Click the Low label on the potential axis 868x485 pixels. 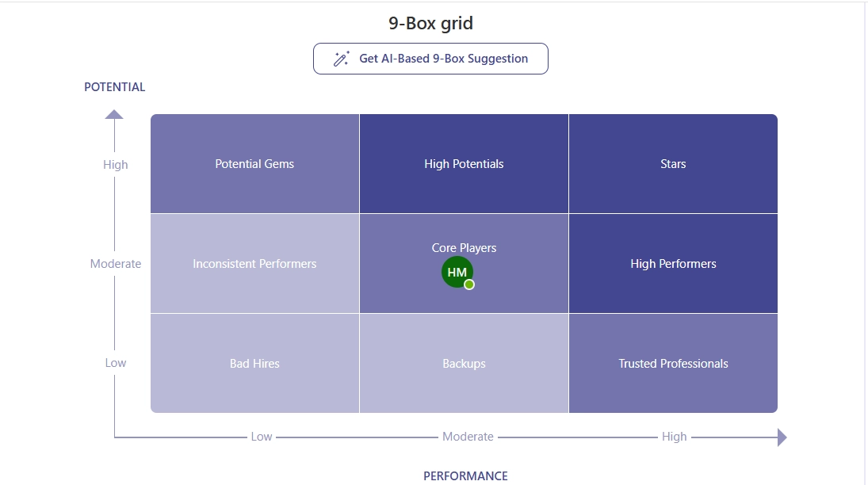(x=115, y=362)
